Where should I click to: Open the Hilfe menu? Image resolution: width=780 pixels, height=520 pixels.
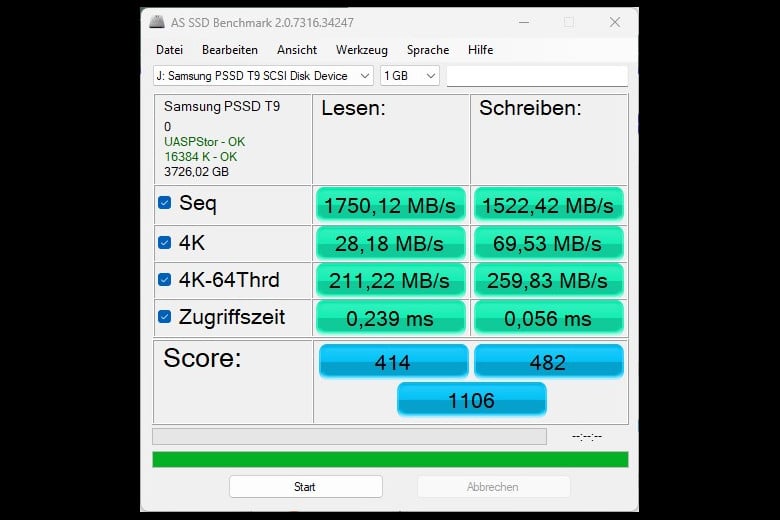pyautogui.click(x=481, y=50)
